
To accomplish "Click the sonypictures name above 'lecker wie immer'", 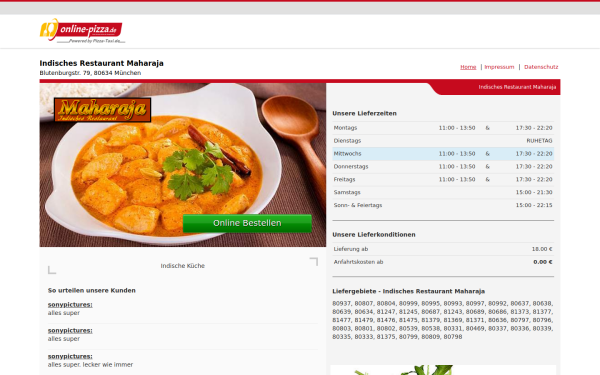I will (70, 356).
